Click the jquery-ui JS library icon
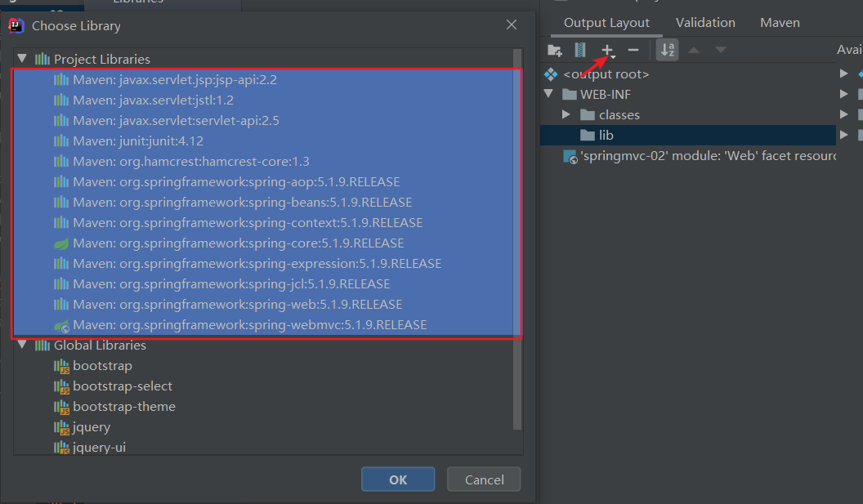This screenshot has width=863, height=504. [x=61, y=448]
